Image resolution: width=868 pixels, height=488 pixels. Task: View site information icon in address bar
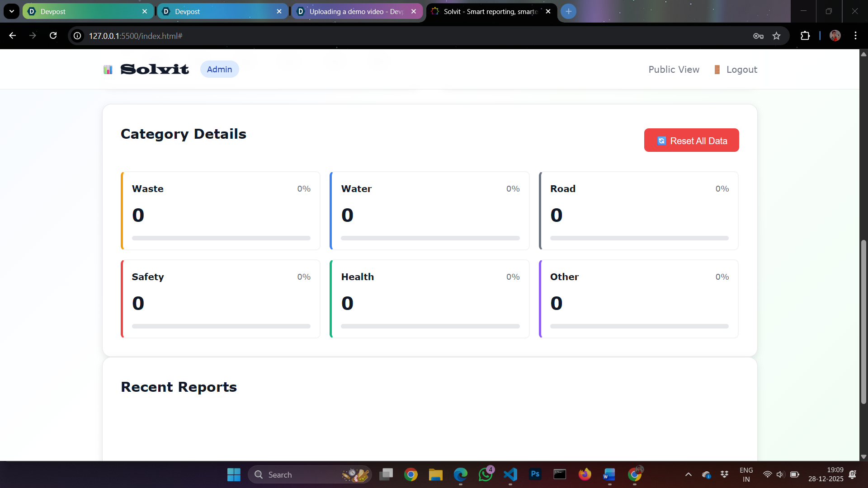coord(78,36)
